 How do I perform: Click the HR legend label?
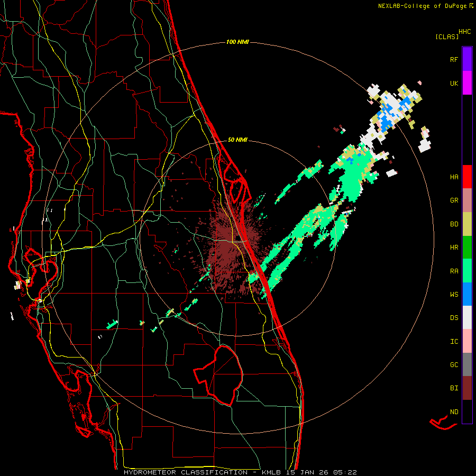454,248
